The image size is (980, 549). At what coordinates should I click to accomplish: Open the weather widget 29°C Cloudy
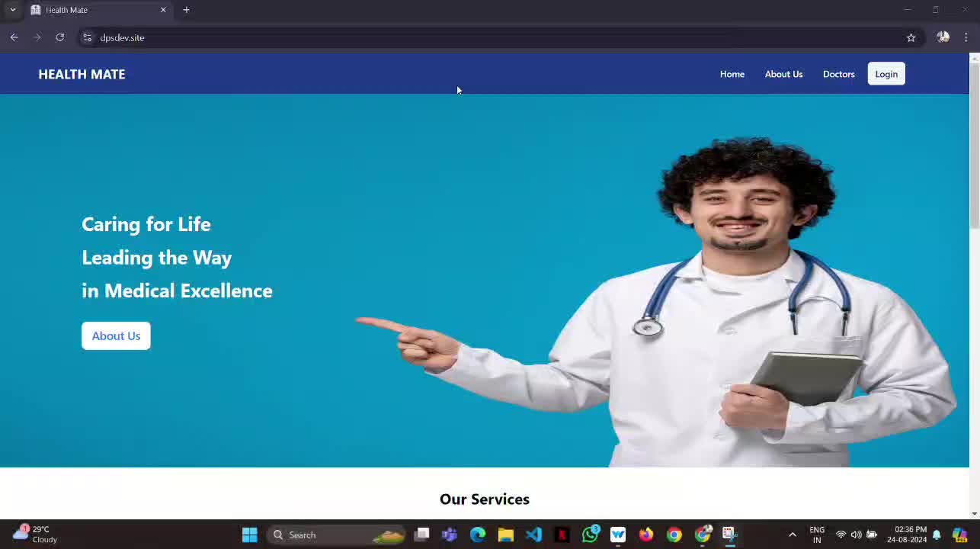(35, 535)
